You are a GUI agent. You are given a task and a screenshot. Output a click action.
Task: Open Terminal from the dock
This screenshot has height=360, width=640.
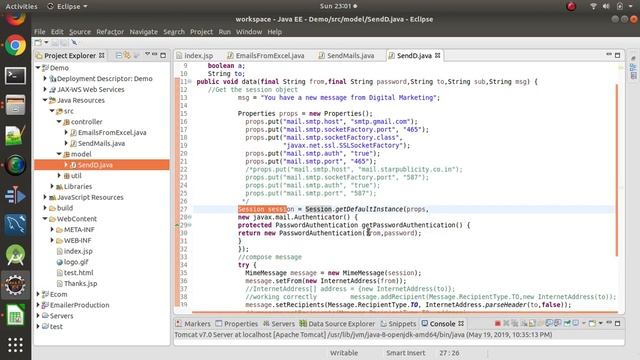[x=15, y=76]
